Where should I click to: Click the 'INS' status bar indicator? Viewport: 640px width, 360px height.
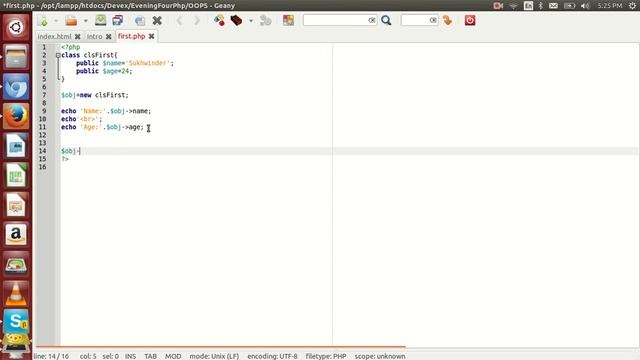[x=131, y=356]
